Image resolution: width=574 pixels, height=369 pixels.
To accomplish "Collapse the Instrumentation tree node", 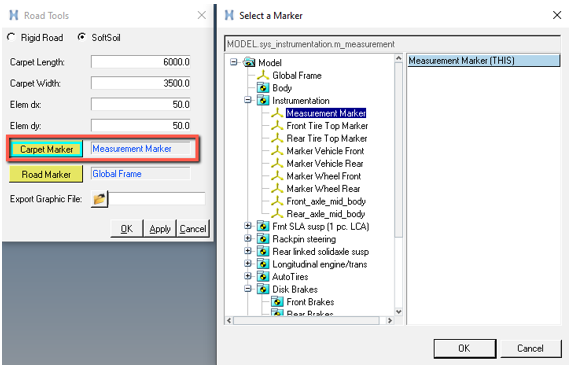I will 248,100.
